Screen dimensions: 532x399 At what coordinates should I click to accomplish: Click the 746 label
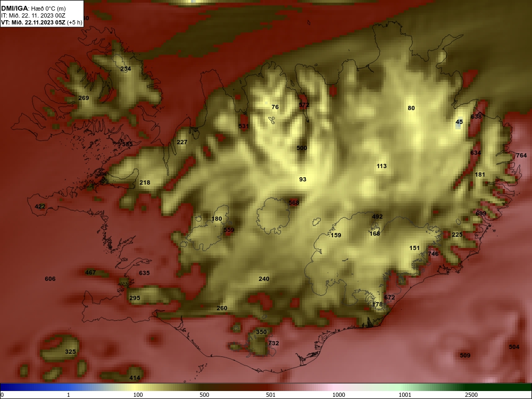[x=433, y=254]
